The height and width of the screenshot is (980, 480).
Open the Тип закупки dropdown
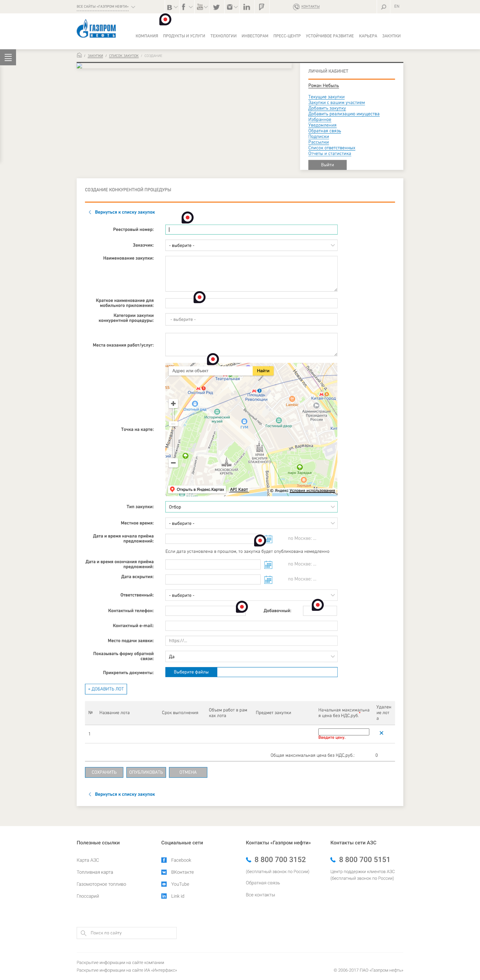[251, 507]
